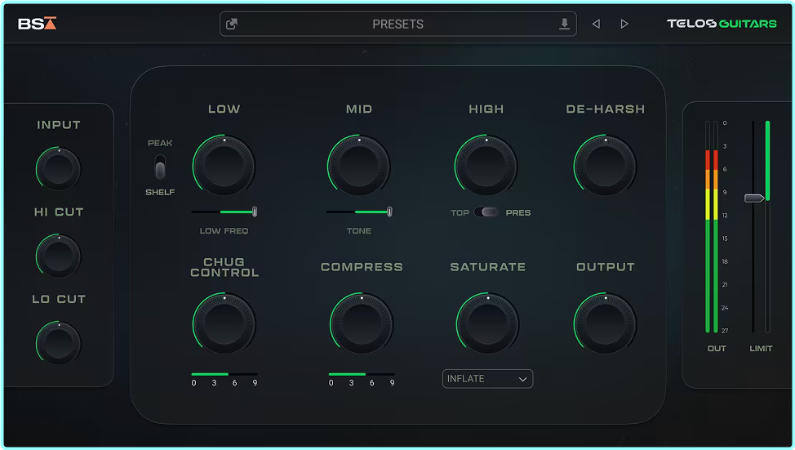Image resolution: width=795 pixels, height=450 pixels.
Task: Click the LIMIT label
Action: click(x=761, y=348)
